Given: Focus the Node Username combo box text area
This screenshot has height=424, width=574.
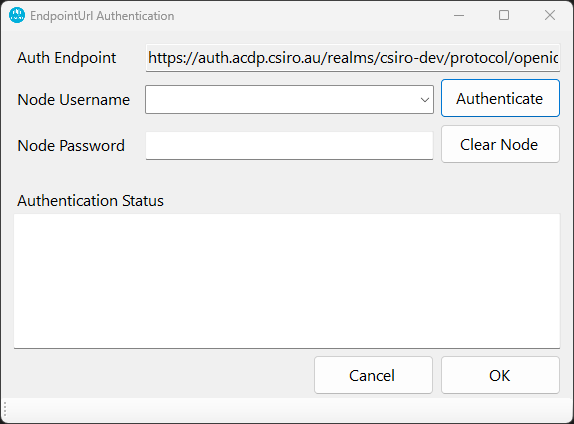Looking at the screenshot, I should 282,100.
